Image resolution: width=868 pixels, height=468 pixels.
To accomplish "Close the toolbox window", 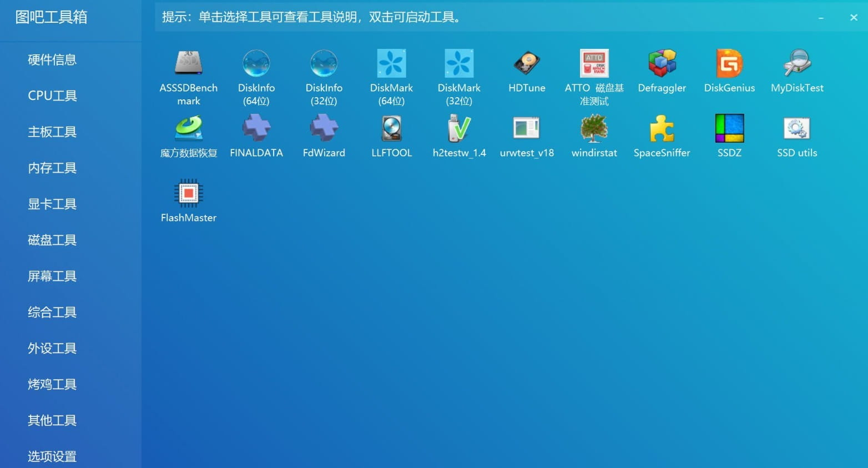I will (854, 18).
